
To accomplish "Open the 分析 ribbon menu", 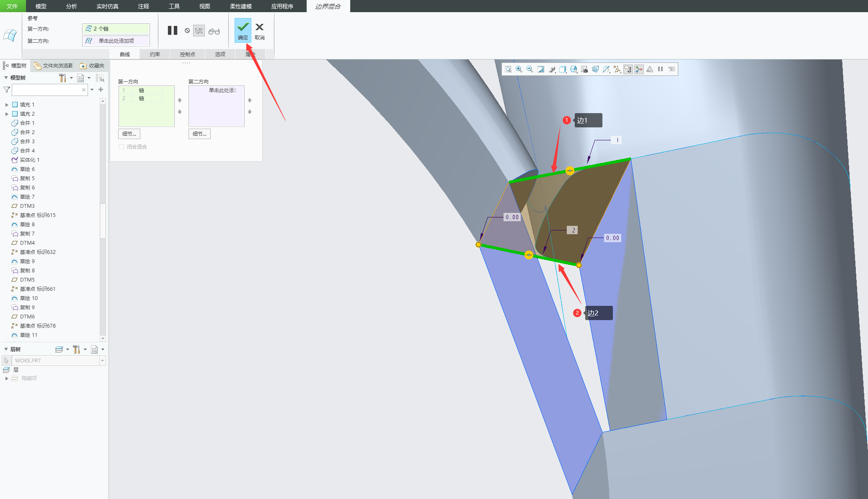I will 72,6.
